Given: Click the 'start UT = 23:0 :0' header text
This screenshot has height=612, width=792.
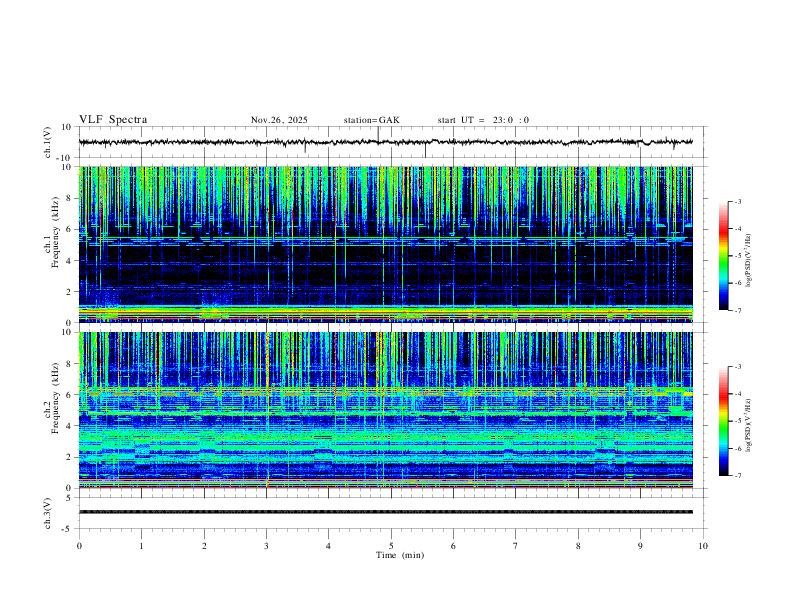Looking at the screenshot, I should 483,120.
